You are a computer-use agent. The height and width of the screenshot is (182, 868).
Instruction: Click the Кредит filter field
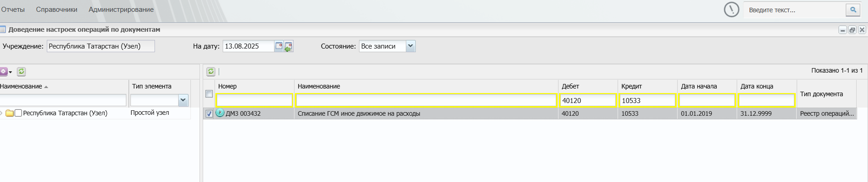coord(648,100)
